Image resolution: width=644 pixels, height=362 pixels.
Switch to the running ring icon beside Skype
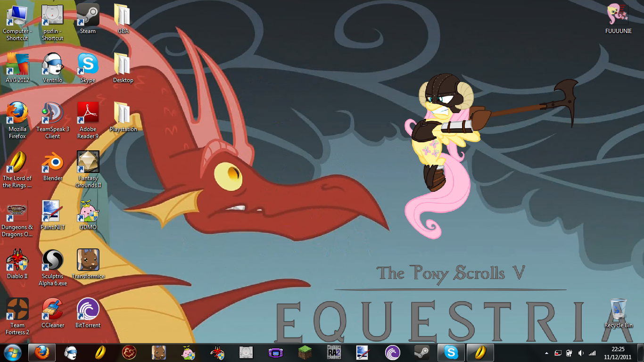pyautogui.click(x=480, y=353)
